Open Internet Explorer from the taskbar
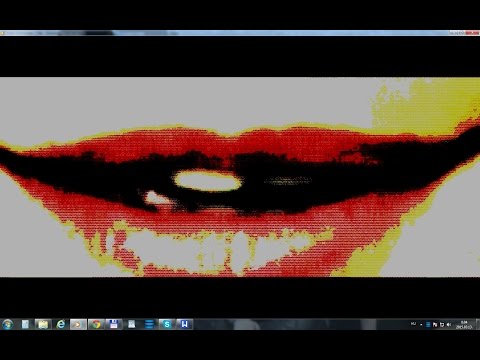 point(61,324)
